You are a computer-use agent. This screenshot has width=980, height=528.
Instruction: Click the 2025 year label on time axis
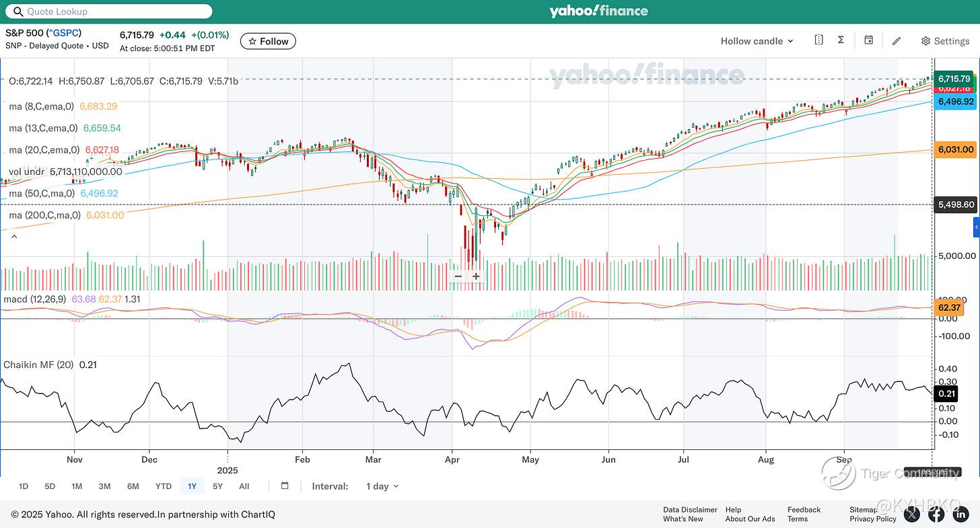click(x=229, y=470)
